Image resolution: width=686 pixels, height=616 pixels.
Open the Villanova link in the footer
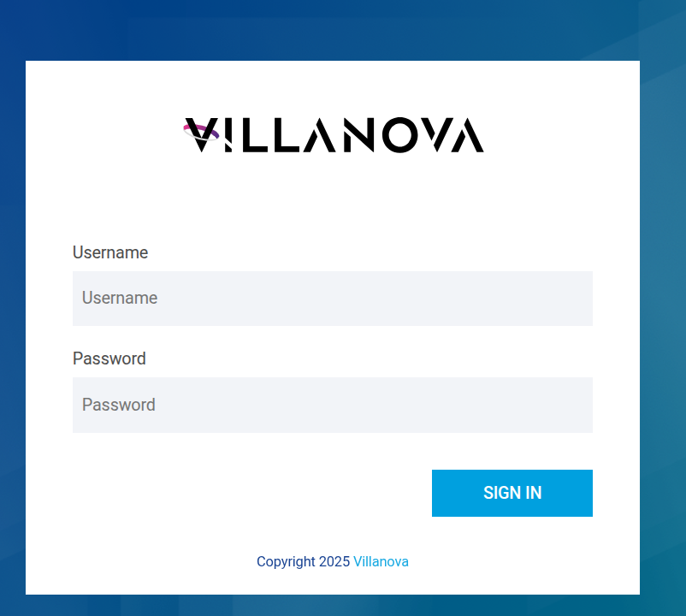[x=381, y=561]
